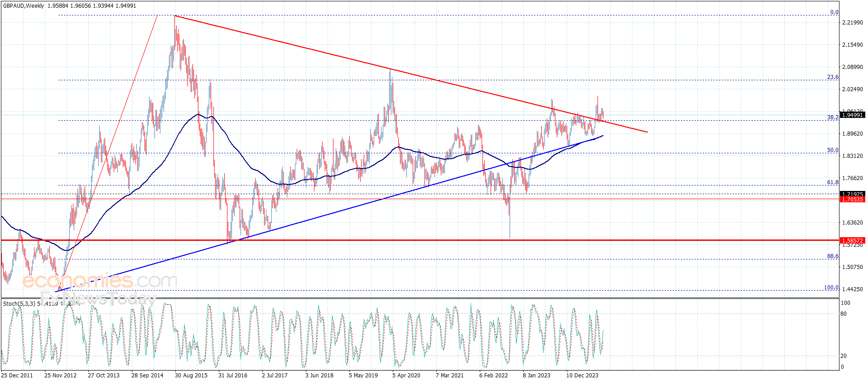Click the stochastic scale value 100
868x381 pixels.
(x=845, y=303)
